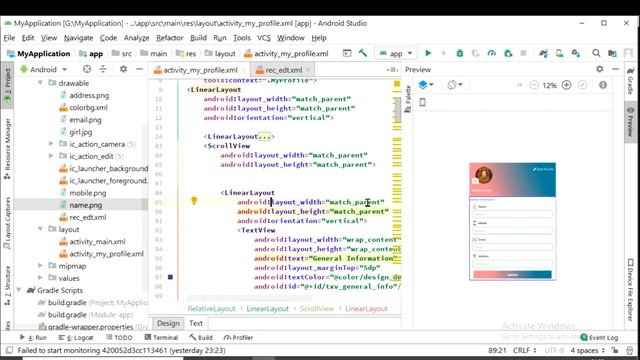The image size is (640, 360).
Task: Click the preview warnings indicator icon
Action: click(x=603, y=85)
